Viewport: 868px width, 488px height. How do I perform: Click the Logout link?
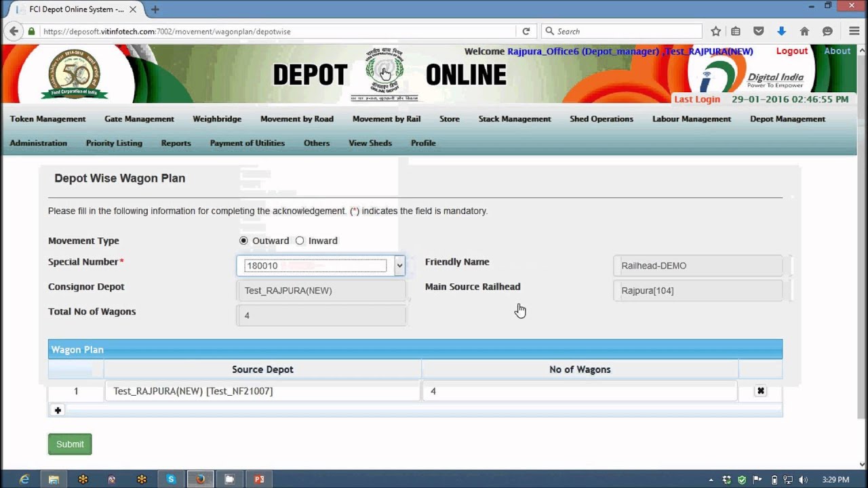tap(791, 51)
